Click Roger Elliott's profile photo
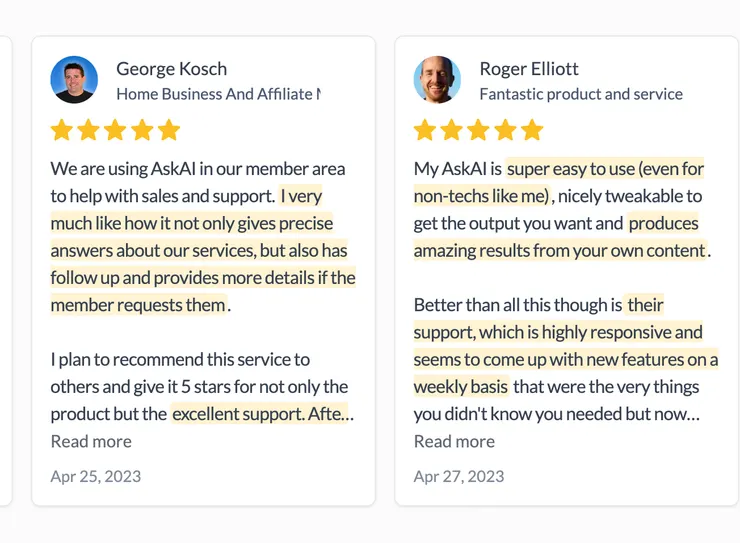 (x=437, y=80)
